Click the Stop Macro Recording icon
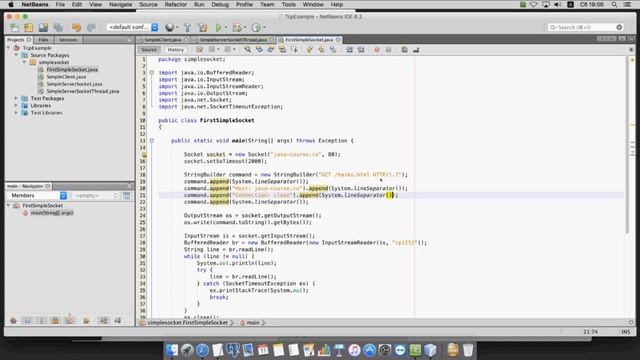The image size is (640, 360). pyautogui.click(x=388, y=50)
